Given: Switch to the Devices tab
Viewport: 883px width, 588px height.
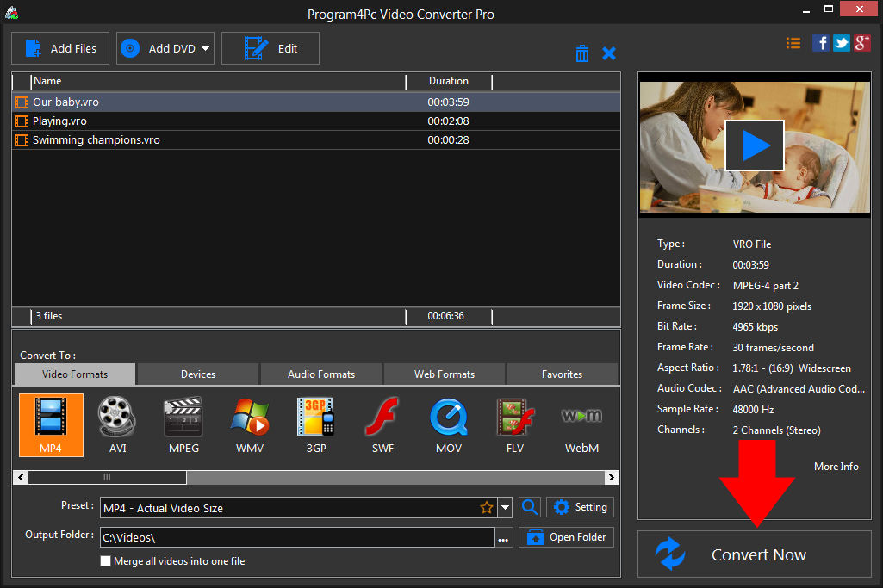Looking at the screenshot, I should pos(198,374).
